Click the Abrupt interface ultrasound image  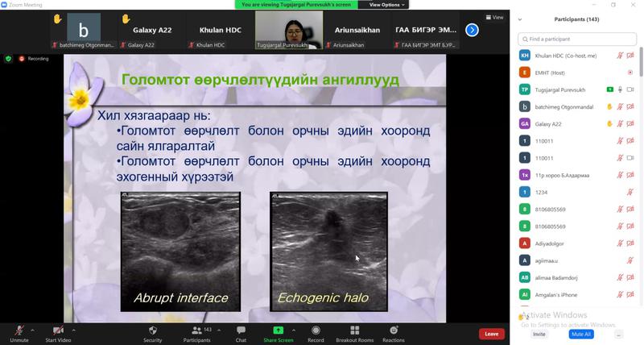(180, 251)
